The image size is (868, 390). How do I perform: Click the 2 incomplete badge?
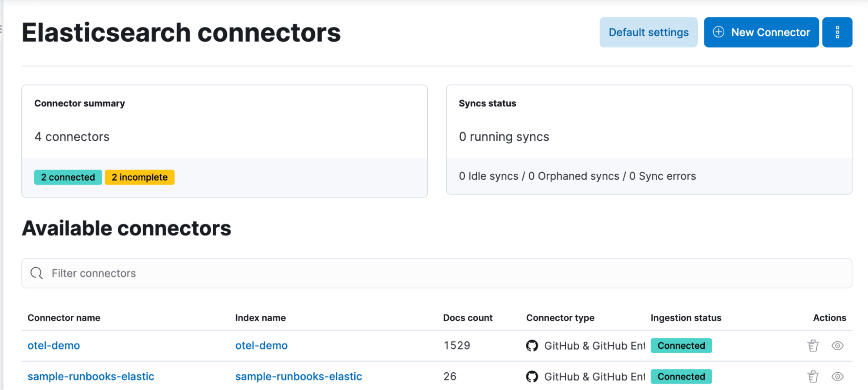coord(139,177)
